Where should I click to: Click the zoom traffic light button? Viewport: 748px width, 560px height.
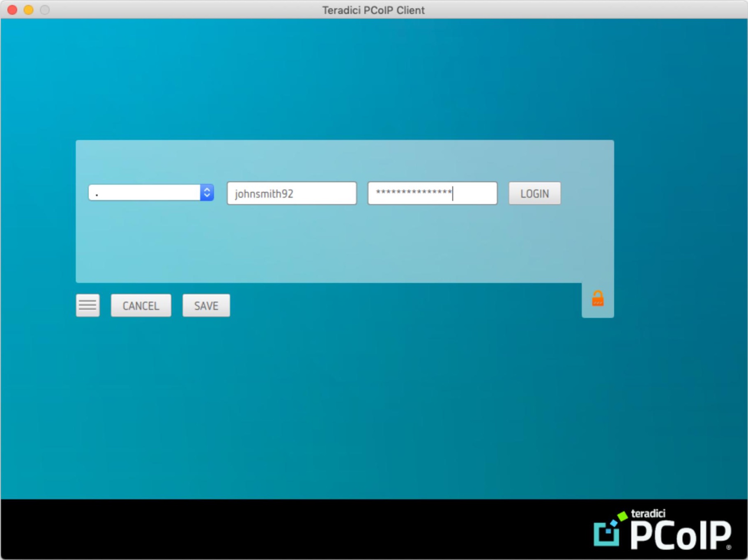coord(44,10)
